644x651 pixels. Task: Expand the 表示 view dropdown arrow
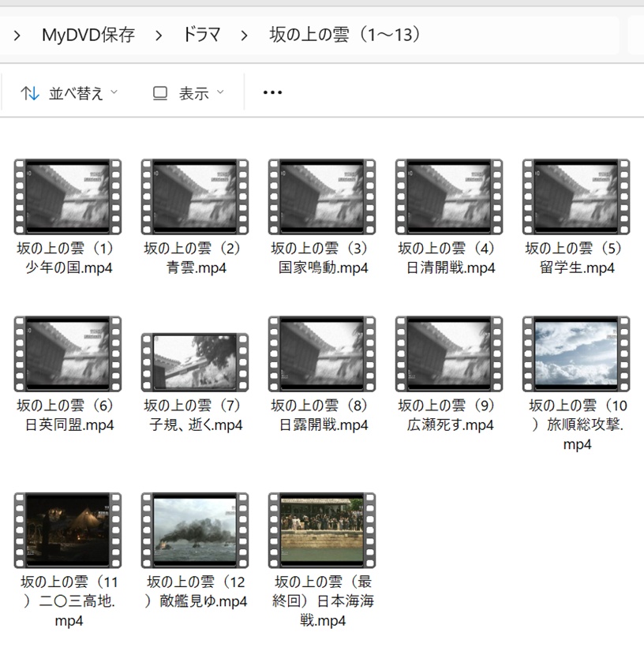coord(220,92)
